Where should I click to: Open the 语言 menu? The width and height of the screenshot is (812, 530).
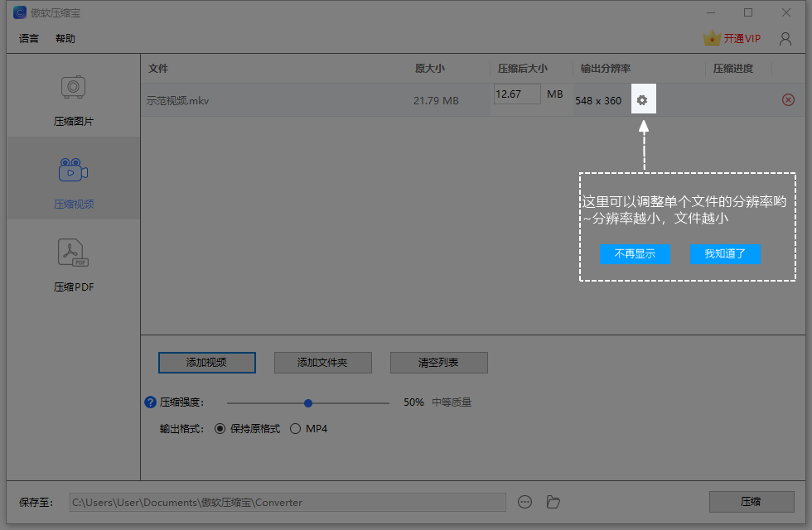point(29,38)
